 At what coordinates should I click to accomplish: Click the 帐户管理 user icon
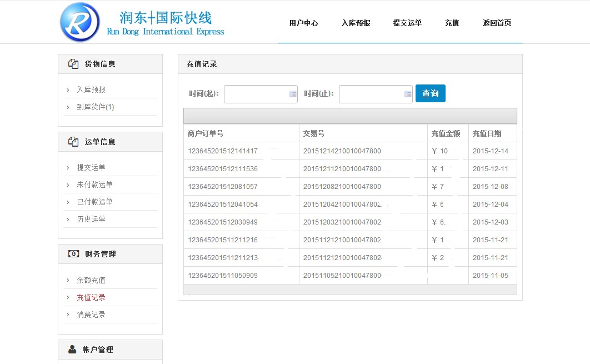tap(72, 350)
